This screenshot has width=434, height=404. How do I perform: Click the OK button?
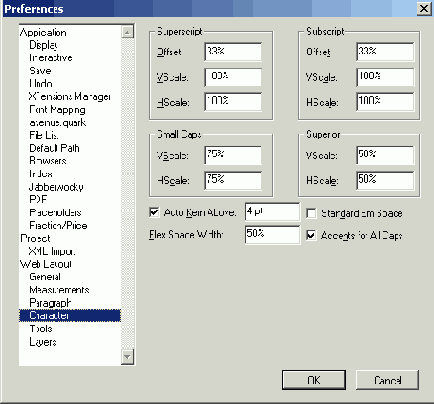click(x=314, y=380)
